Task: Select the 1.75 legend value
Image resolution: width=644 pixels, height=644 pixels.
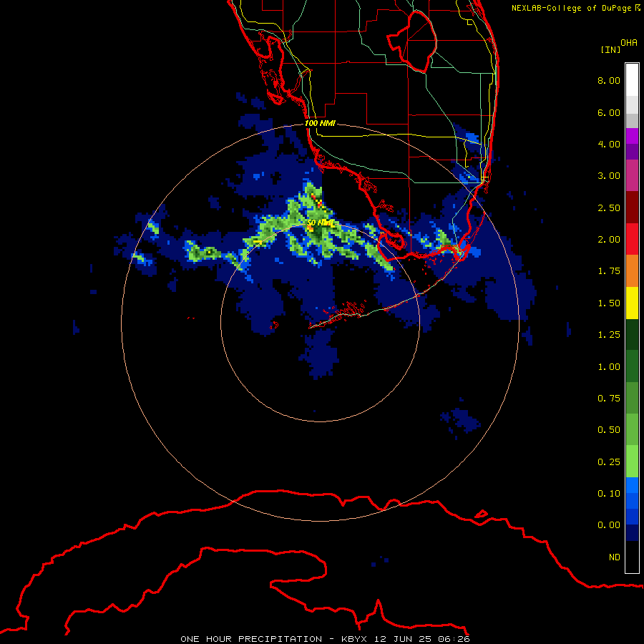Action: tap(609, 271)
